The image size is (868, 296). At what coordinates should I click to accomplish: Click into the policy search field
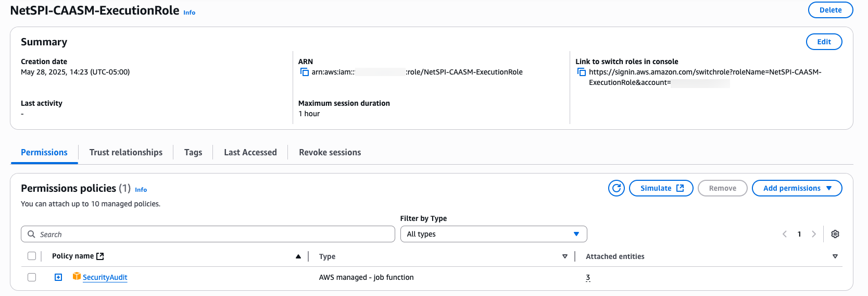coord(208,234)
